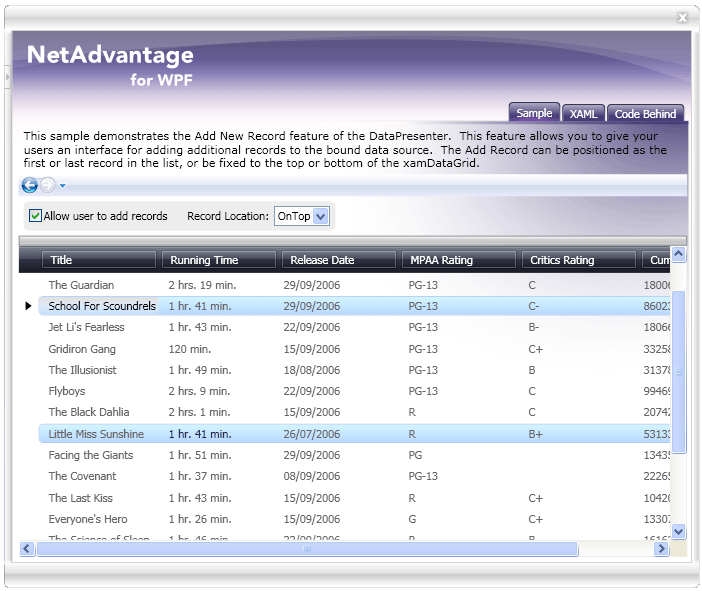Image resolution: width=702 pixels, height=591 pixels.
Task: Click the blue back navigation arrow
Action: pyautogui.click(x=29, y=185)
